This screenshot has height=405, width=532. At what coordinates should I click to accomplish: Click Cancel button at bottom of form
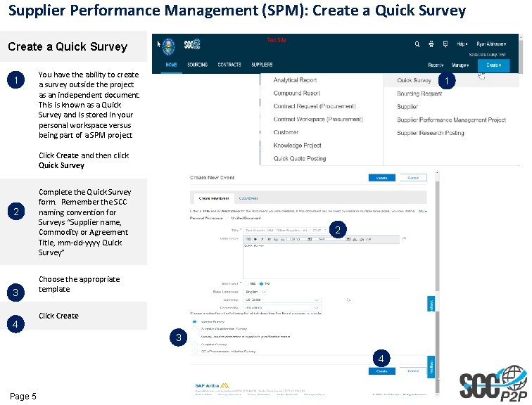[x=413, y=371]
